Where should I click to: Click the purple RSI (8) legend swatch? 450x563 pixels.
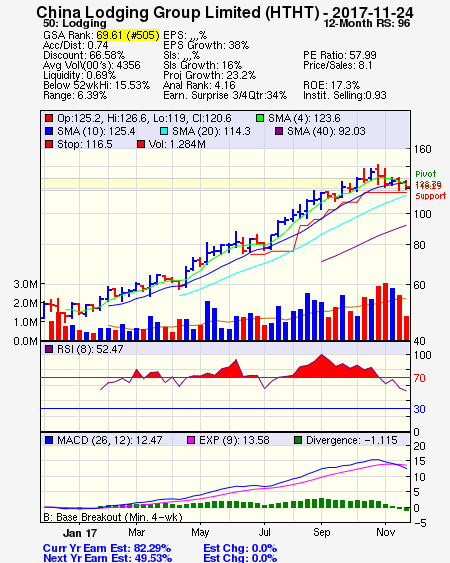coord(49,349)
